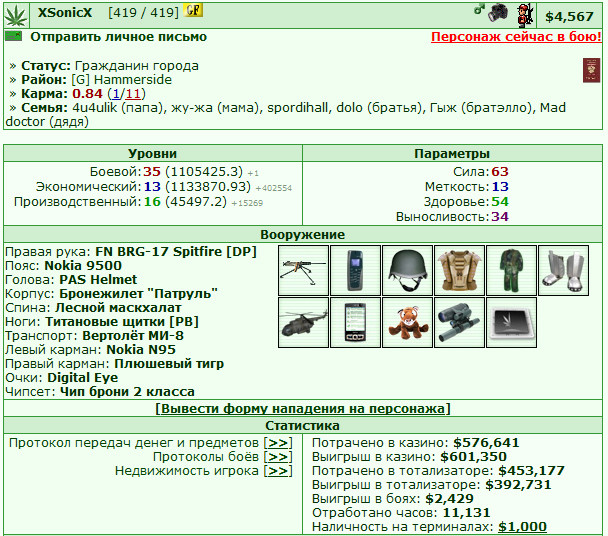Click combat level value 35
This screenshot has height=536, width=608.
tap(152, 171)
